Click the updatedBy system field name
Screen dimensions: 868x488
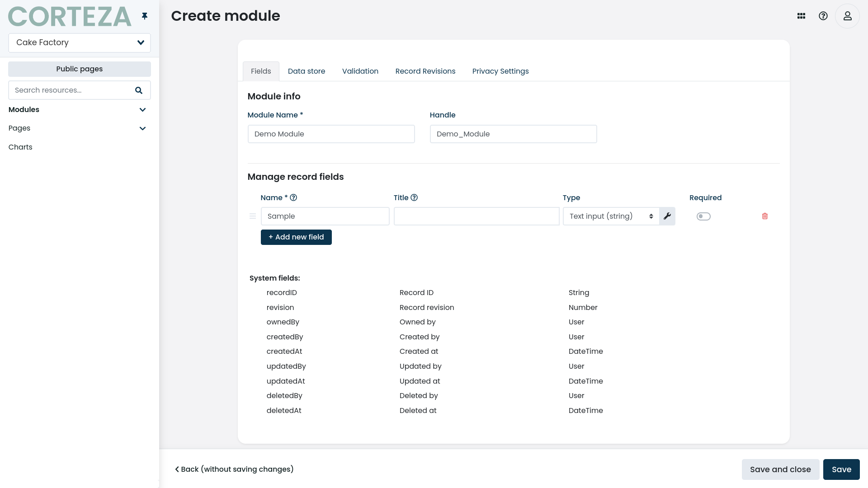click(x=286, y=366)
